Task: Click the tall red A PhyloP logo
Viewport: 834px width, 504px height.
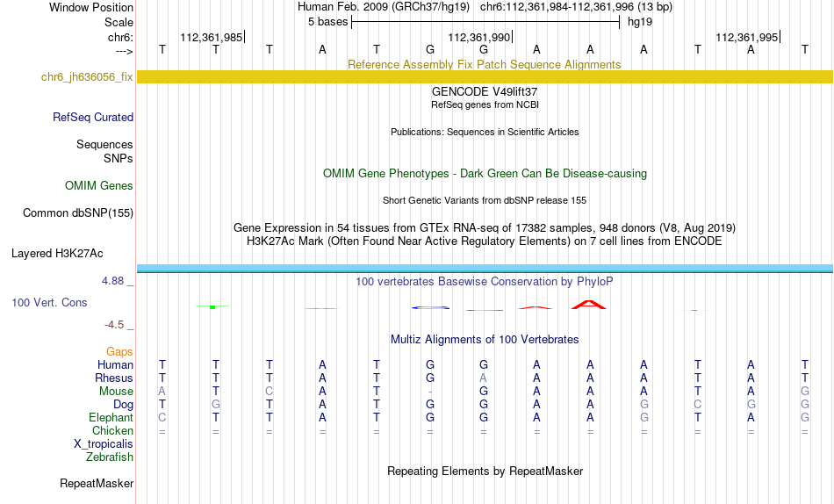Action: 589,305
